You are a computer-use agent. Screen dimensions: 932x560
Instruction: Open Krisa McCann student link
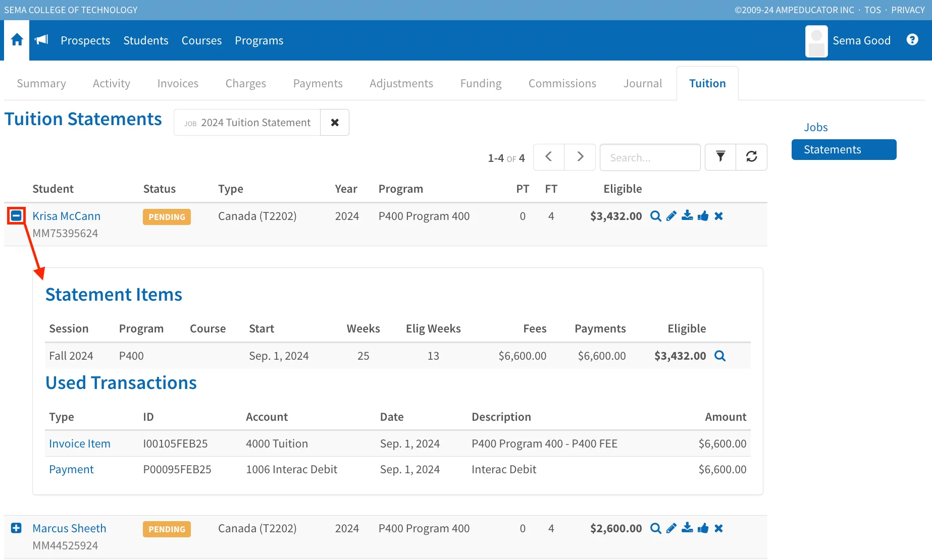click(x=67, y=216)
